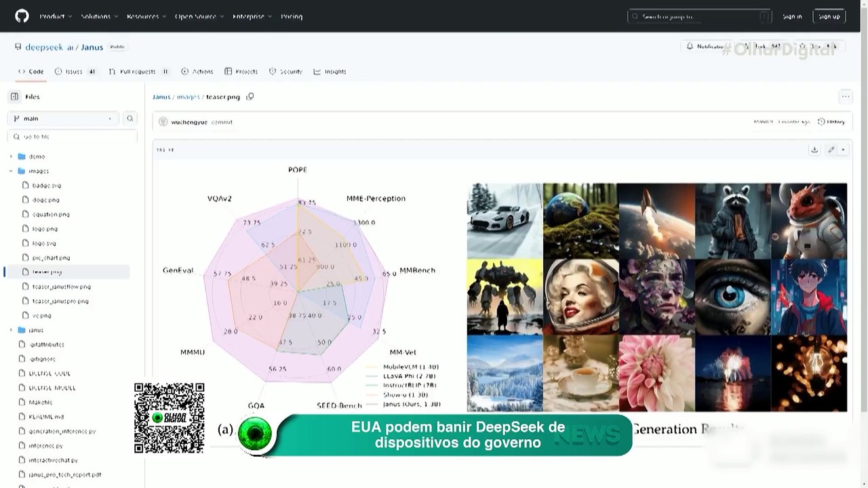
Task: Download the raw teaser.png file
Action: (814, 150)
